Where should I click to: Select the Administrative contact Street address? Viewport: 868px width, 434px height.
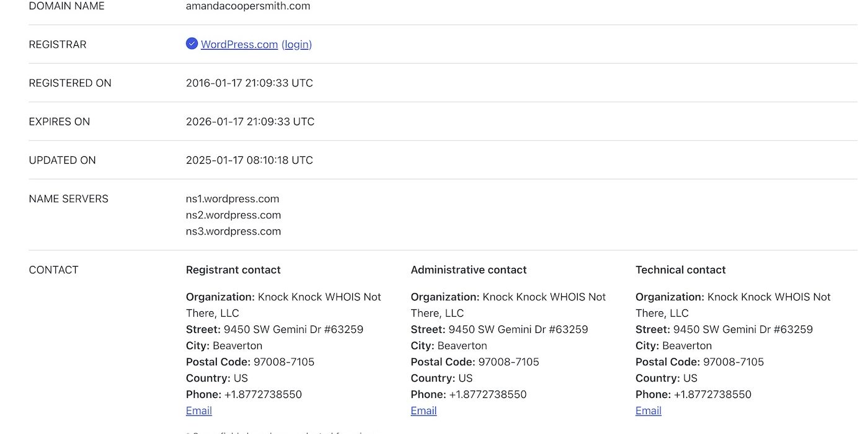pos(500,329)
